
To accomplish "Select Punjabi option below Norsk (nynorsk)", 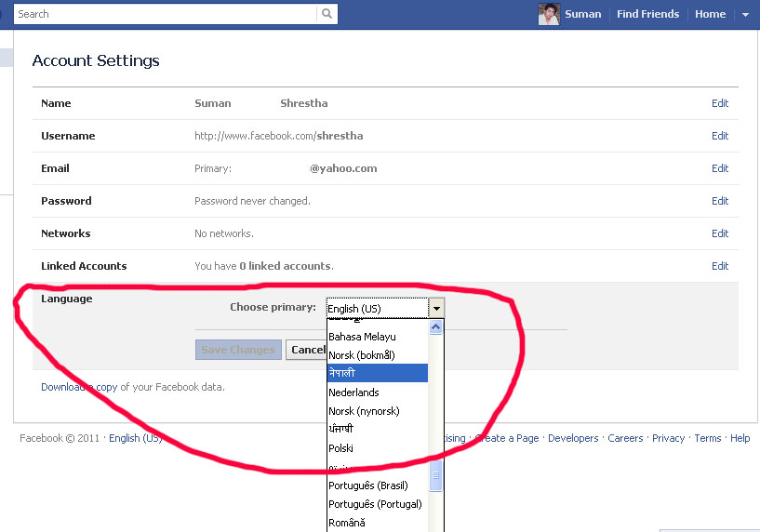I will click(377, 430).
